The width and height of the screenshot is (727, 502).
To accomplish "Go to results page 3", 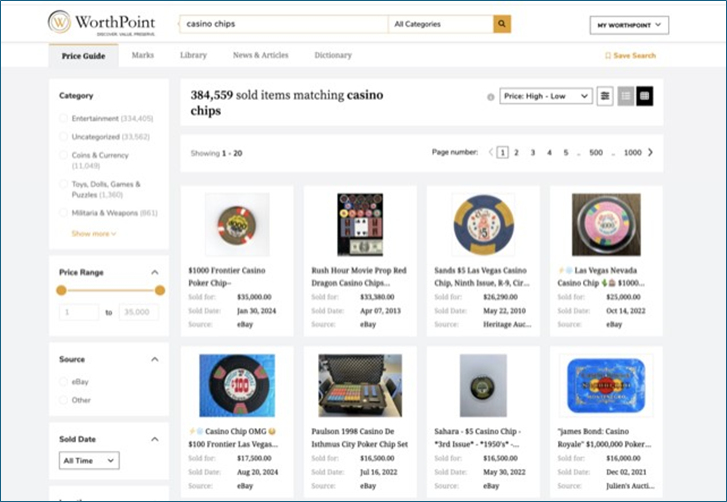I will [x=533, y=153].
